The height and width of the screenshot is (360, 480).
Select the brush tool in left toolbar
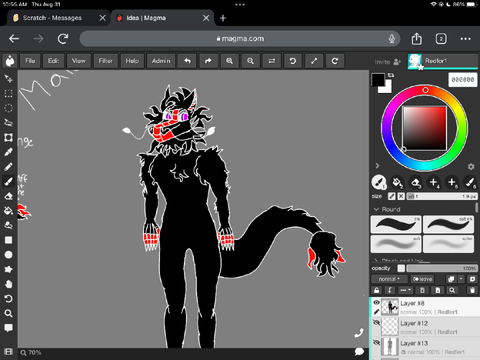pos(8,181)
